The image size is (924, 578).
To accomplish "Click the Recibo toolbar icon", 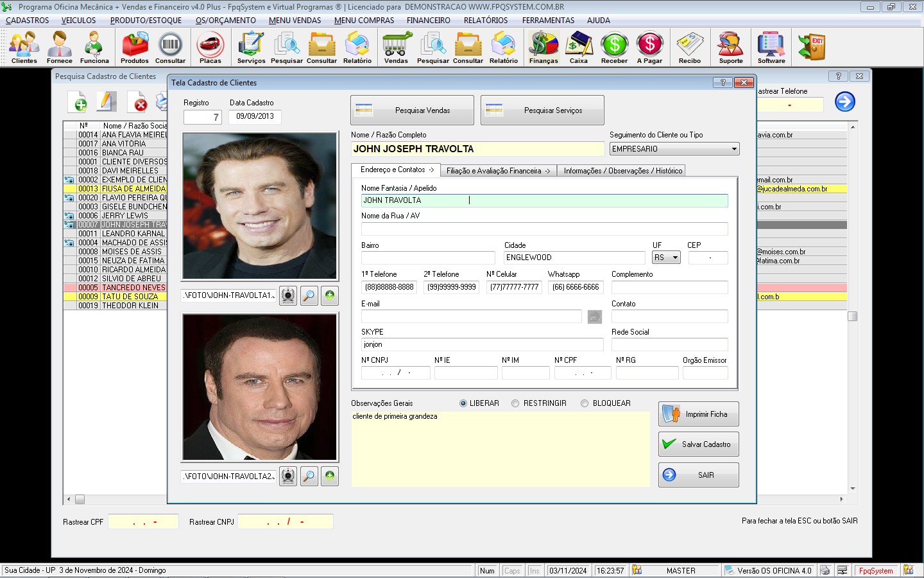I will [690, 48].
